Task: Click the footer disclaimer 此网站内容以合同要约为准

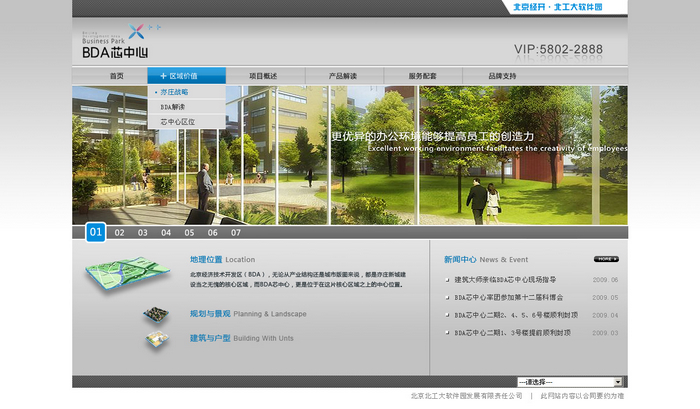Action: click(582, 396)
